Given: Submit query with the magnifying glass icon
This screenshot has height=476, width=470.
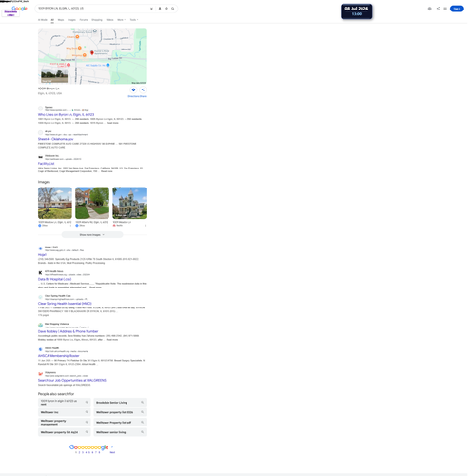Looking at the screenshot, I should point(173,9).
